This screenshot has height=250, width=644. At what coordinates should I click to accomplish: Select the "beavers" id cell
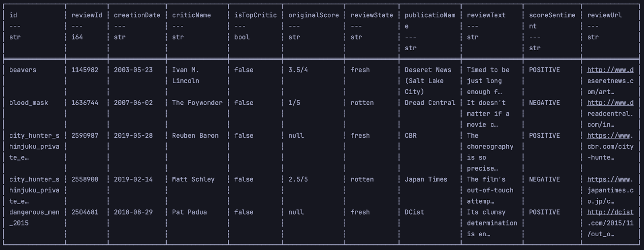click(23, 70)
